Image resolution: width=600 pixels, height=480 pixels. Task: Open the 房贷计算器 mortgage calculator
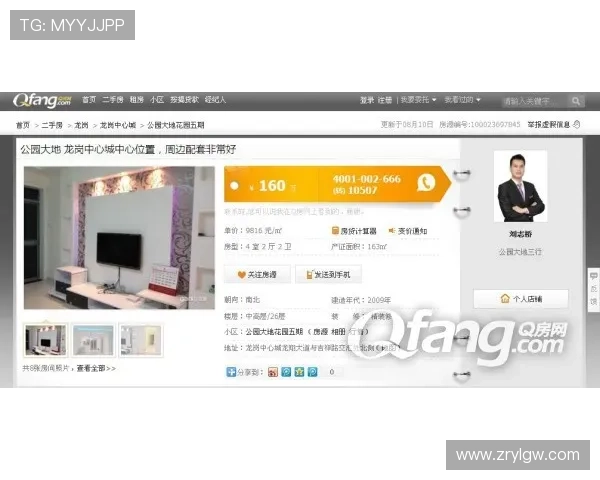[354, 231]
